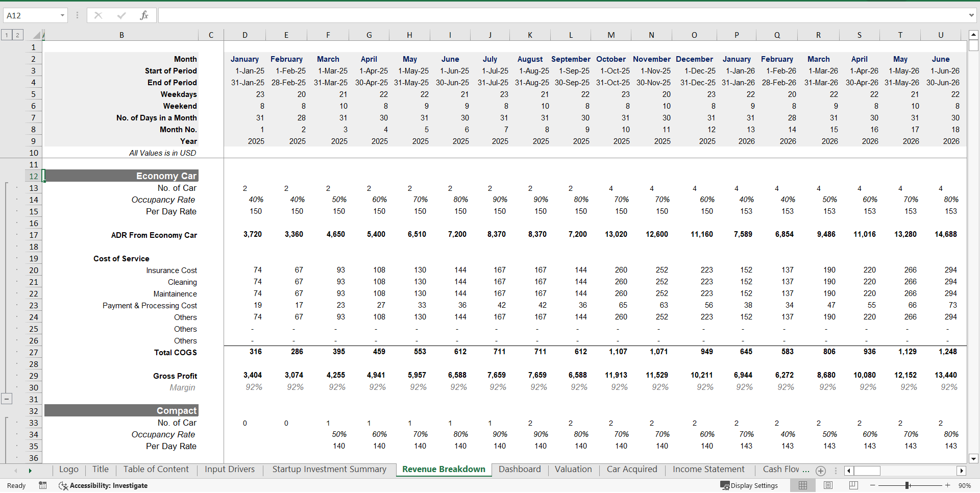Open the Name Box dropdown arrow
The height and width of the screenshot is (493, 980).
point(62,15)
